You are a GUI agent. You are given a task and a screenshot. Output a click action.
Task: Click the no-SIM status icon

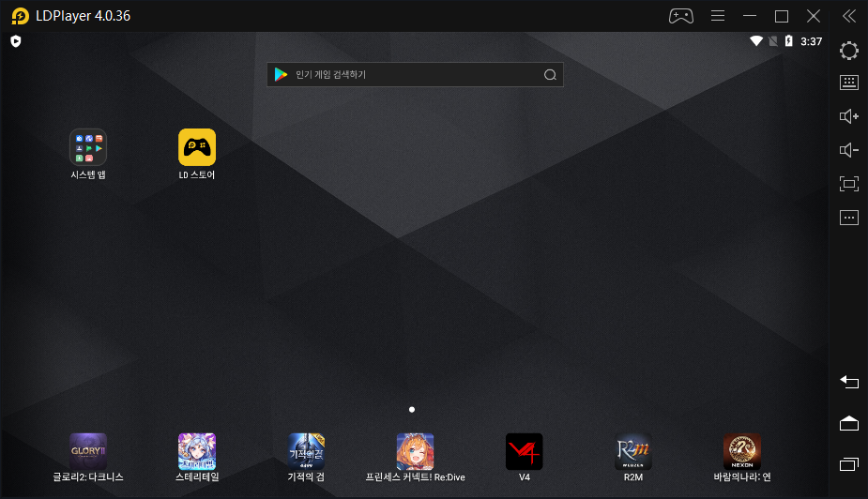pos(773,41)
